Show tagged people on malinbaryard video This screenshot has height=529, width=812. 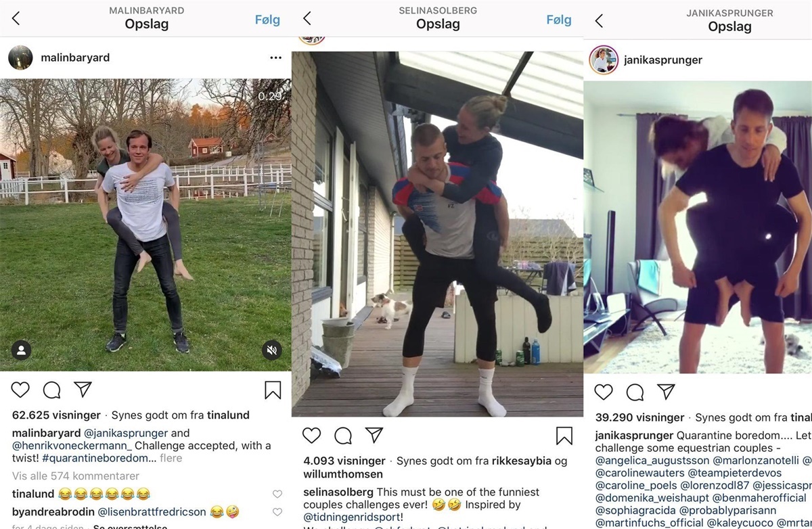21,350
